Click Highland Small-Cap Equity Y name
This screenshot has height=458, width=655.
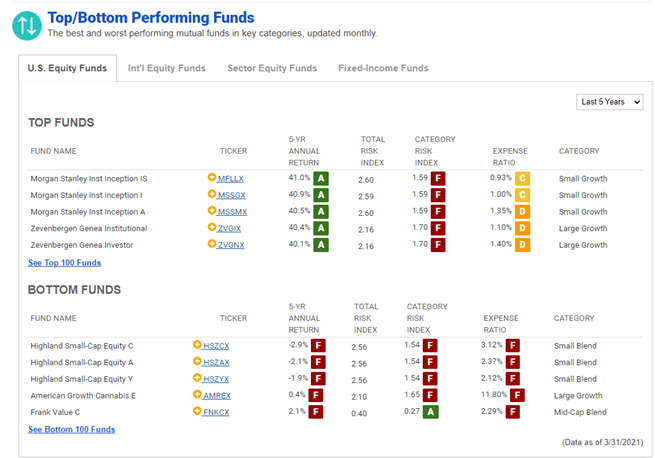81,379
